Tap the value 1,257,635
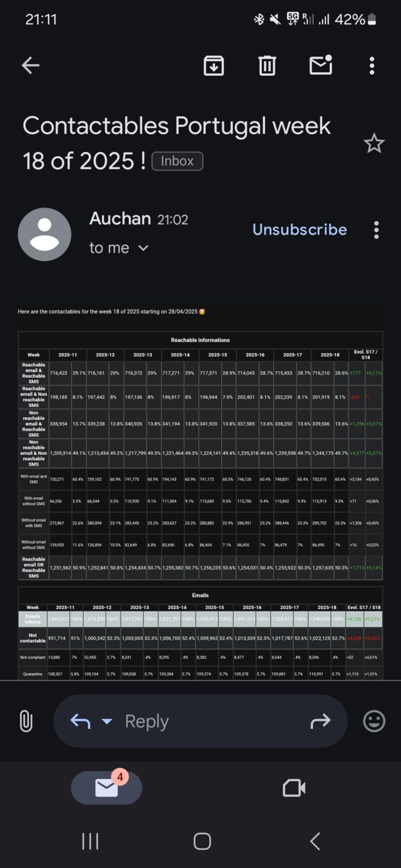Viewport: 401px width, 868px height. pos(322,567)
